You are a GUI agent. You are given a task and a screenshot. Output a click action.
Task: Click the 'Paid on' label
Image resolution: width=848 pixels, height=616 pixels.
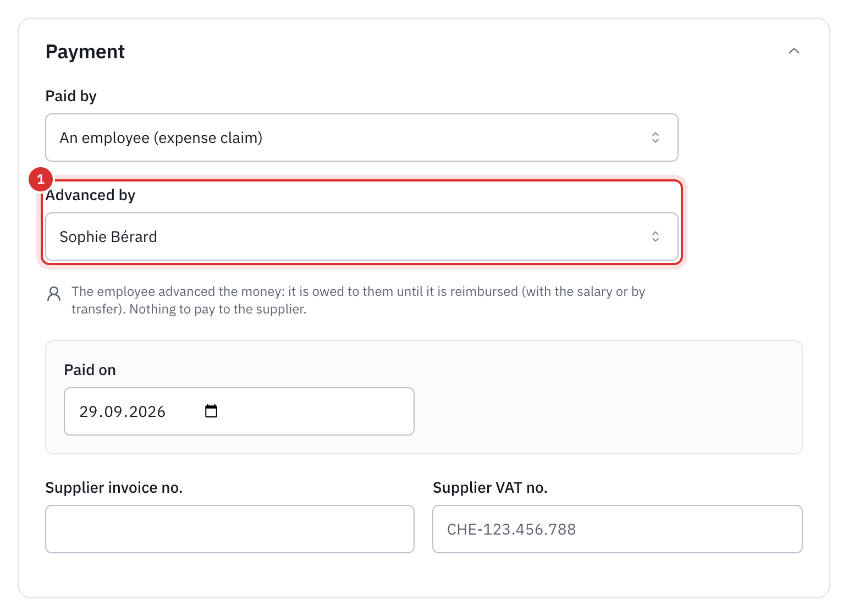[90, 370]
